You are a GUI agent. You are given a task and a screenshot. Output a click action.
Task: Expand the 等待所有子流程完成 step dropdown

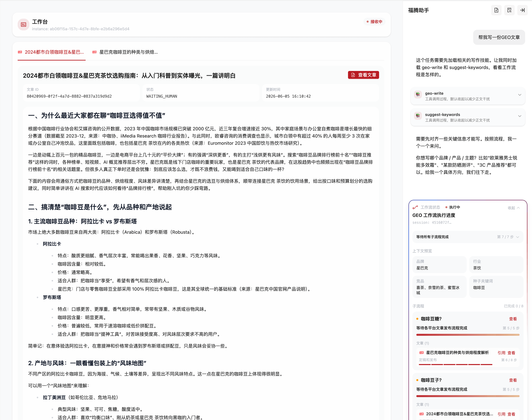point(468,237)
